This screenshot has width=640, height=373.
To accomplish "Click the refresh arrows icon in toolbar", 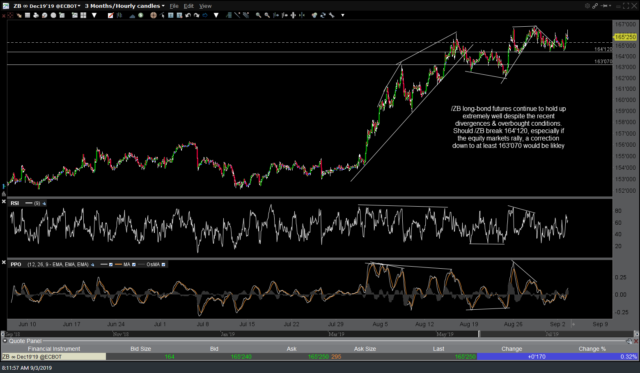I will [323, 15].
